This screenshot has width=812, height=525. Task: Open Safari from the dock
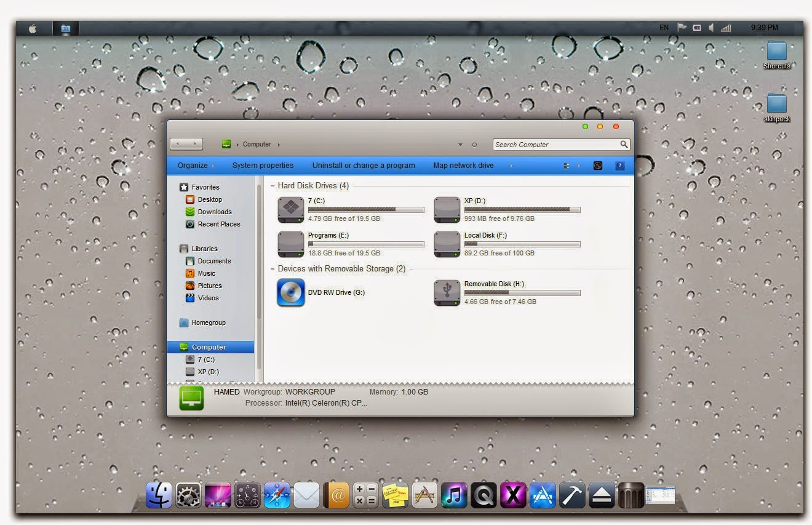tap(277, 495)
